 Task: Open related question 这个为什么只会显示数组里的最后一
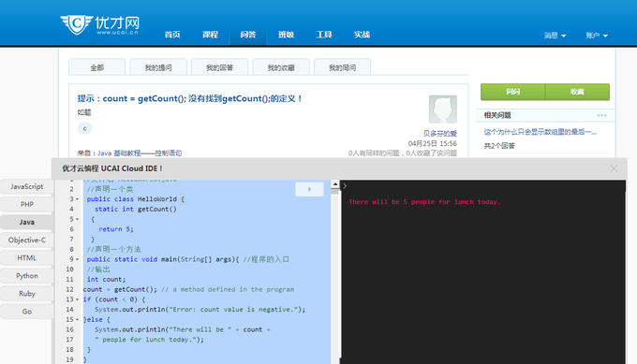click(x=540, y=132)
